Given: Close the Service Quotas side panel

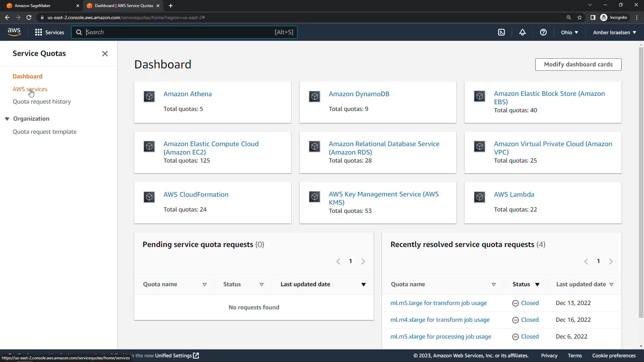Looking at the screenshot, I should [105, 54].
